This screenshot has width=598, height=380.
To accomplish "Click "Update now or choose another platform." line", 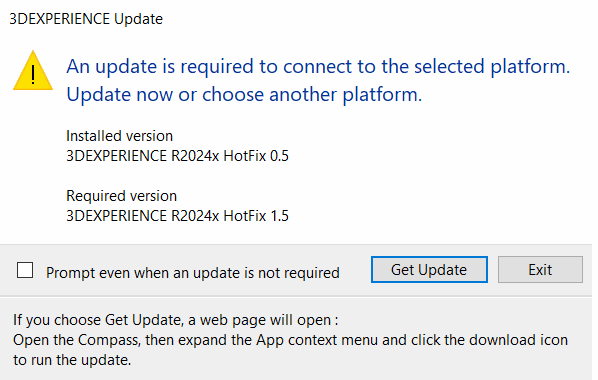I will 244,94.
